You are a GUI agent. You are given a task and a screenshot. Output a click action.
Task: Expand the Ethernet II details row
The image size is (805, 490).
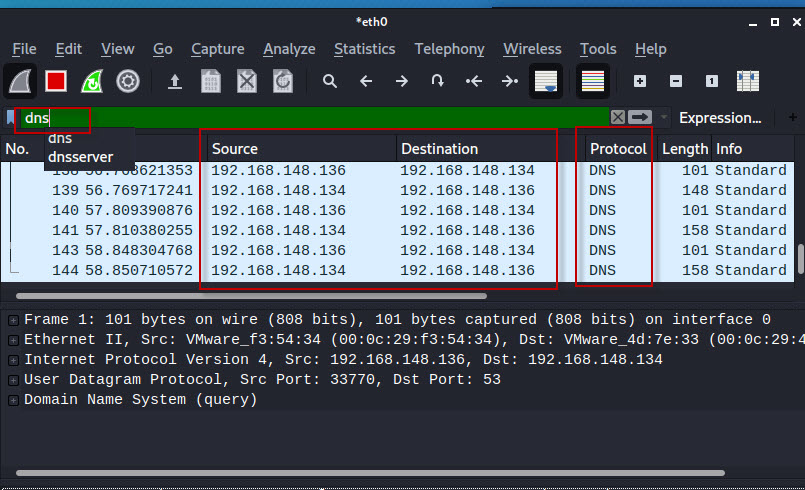coord(13,341)
